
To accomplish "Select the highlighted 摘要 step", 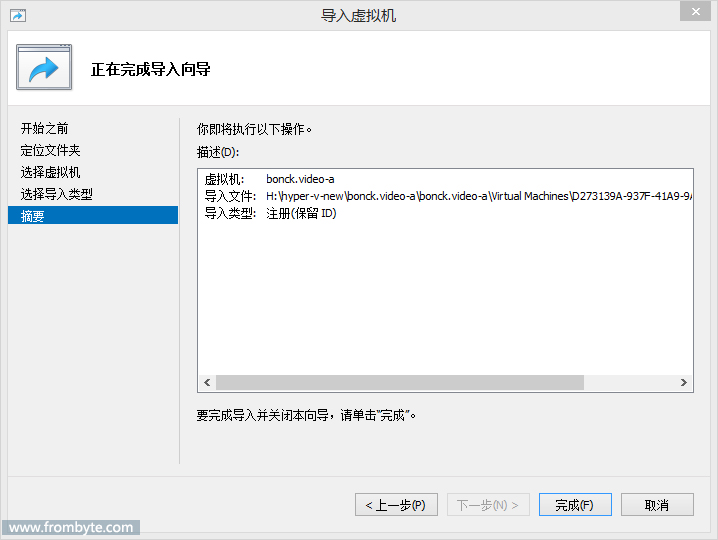I will pyautogui.click(x=33, y=216).
